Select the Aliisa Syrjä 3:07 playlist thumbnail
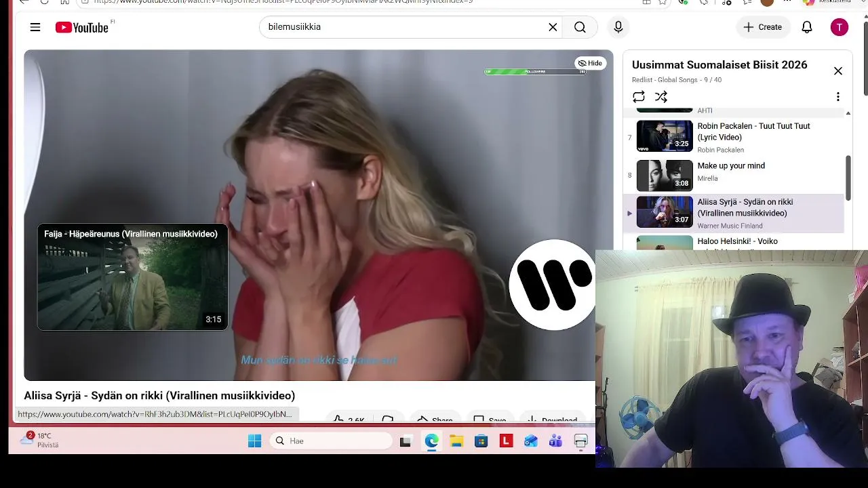Image resolution: width=868 pixels, height=488 pixels. click(665, 212)
